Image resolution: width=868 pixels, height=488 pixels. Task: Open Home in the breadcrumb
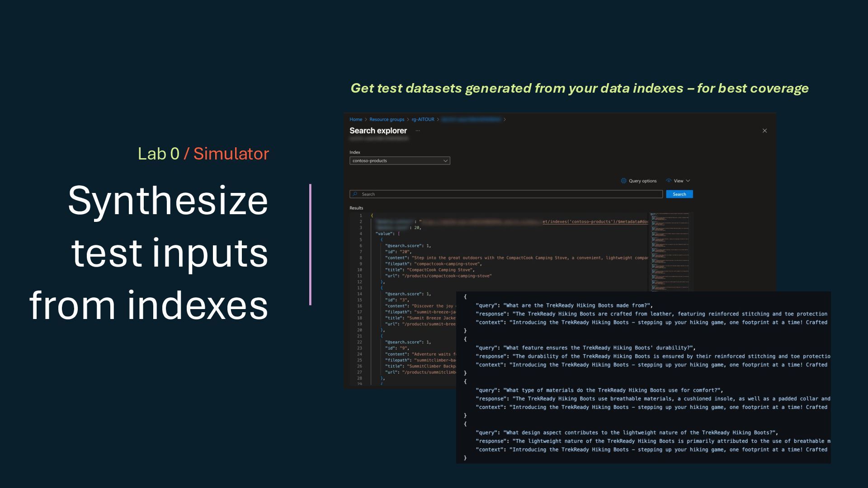[355, 119]
